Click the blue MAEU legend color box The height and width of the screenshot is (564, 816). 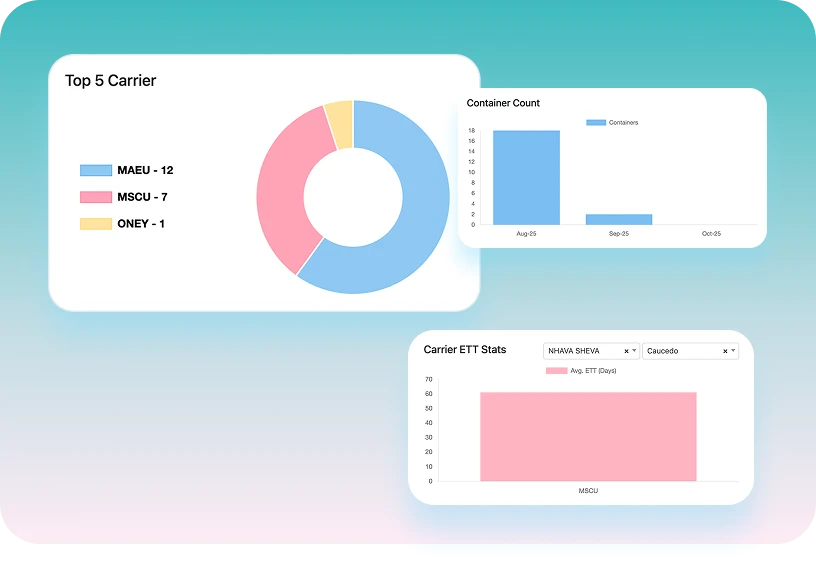click(x=96, y=170)
